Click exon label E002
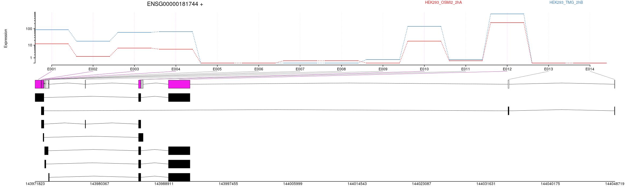644x188 pixels. point(93,69)
